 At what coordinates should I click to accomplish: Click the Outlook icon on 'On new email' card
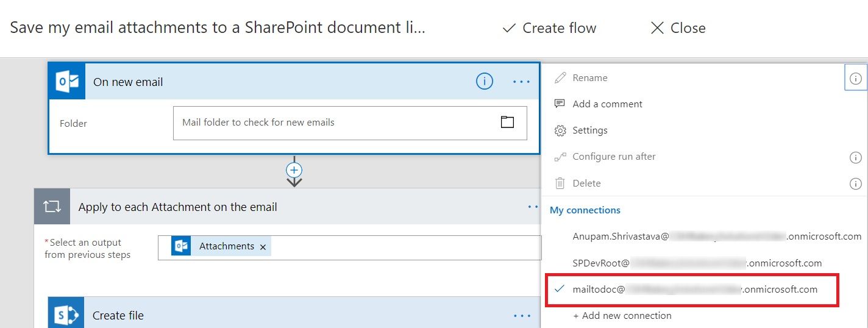pyautogui.click(x=68, y=82)
